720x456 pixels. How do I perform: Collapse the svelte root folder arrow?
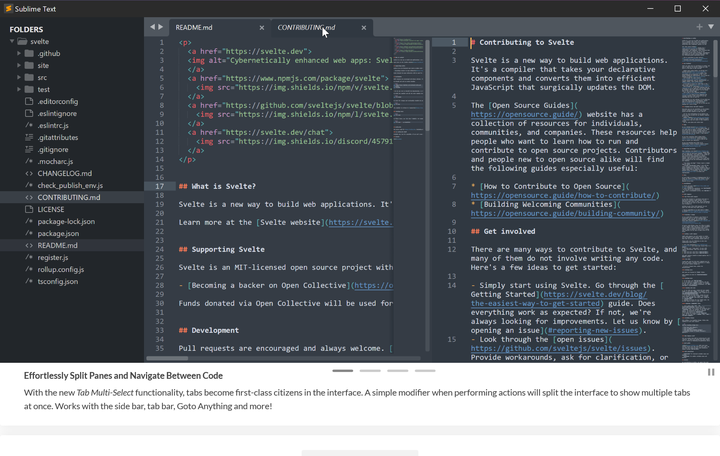coord(12,41)
